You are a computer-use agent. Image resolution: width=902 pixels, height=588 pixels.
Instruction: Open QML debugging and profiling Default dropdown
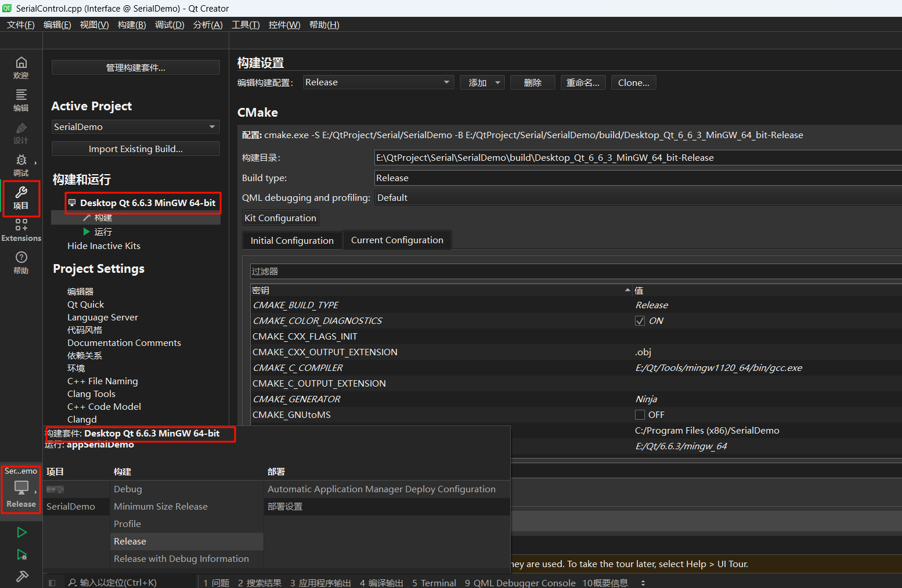pos(638,198)
